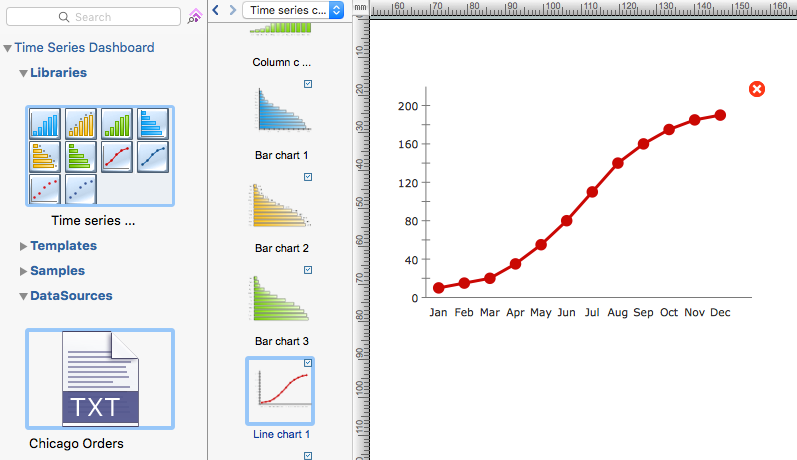The width and height of the screenshot is (797, 460).
Task: Select the red line chart library icon
Action: click(117, 157)
